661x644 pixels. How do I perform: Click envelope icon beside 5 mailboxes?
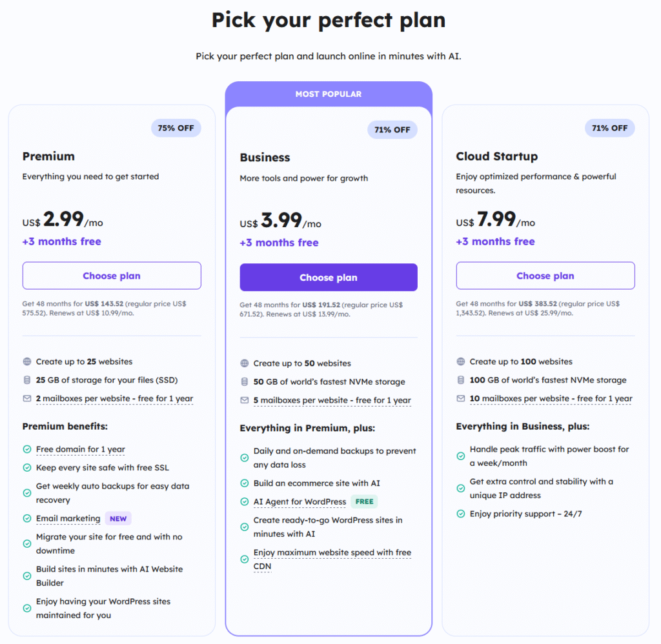[x=245, y=400]
